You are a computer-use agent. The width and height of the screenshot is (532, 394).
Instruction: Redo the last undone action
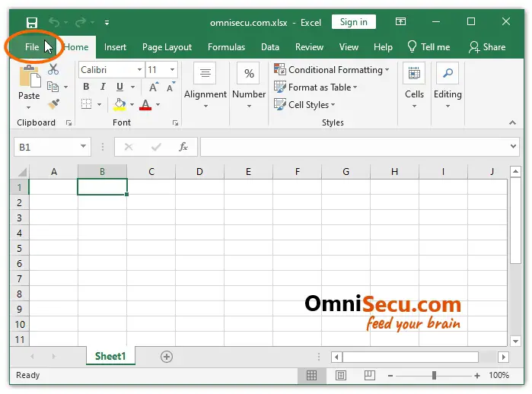81,22
